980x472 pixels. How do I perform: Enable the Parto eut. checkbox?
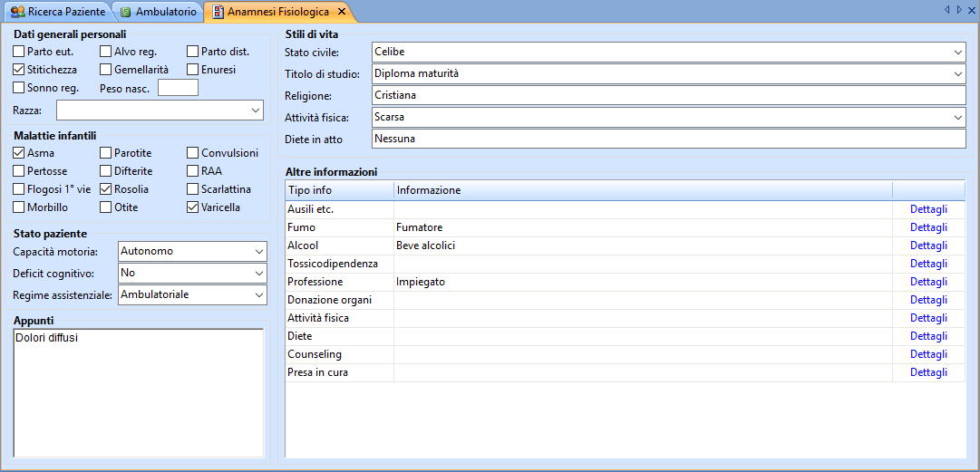(x=19, y=52)
